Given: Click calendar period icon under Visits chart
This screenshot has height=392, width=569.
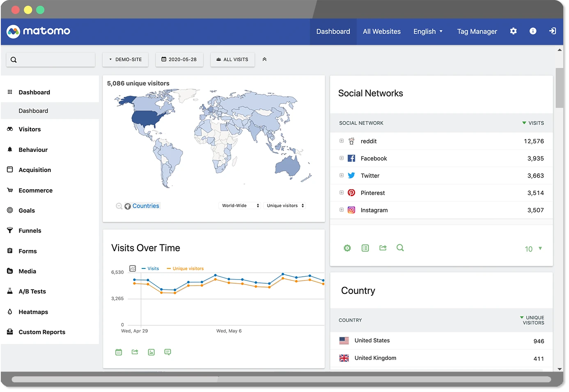Looking at the screenshot, I should point(119,352).
